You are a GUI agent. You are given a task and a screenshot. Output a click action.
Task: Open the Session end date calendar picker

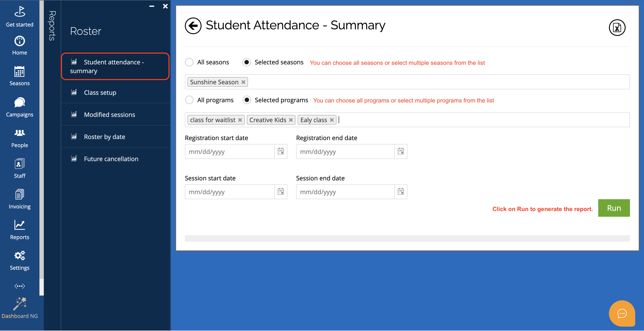point(400,192)
